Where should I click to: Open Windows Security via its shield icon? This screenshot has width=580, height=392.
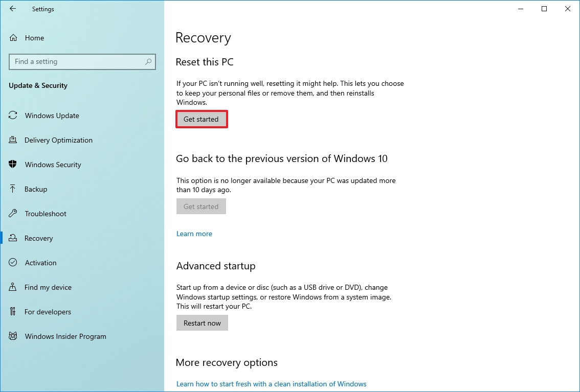(x=12, y=165)
